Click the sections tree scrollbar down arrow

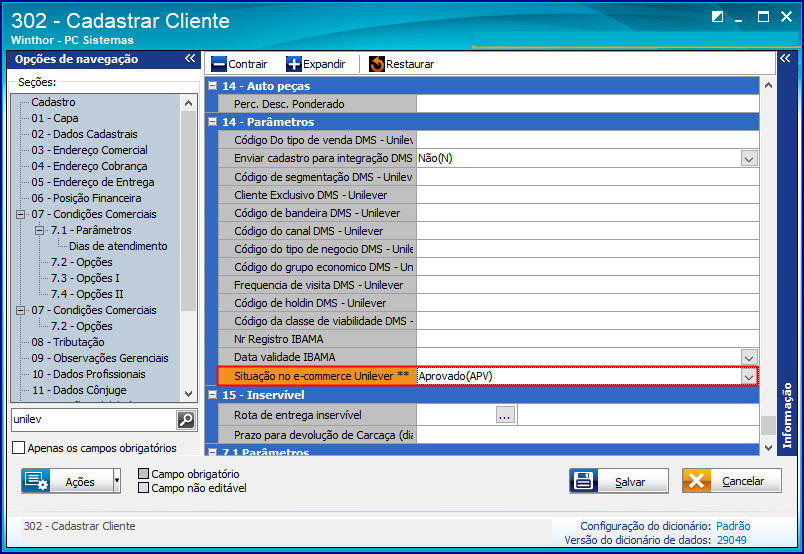pos(188,394)
